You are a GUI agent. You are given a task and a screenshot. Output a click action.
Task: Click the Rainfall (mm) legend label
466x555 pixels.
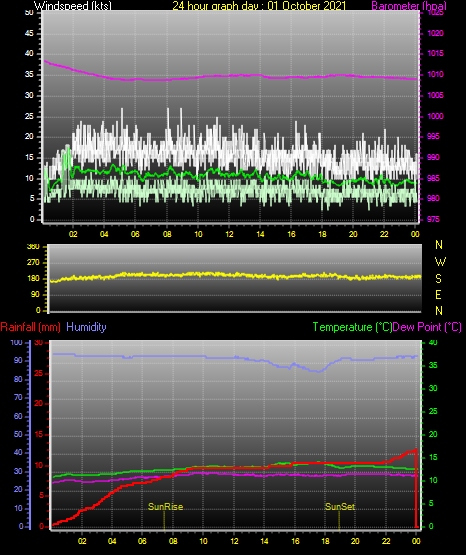point(30,327)
